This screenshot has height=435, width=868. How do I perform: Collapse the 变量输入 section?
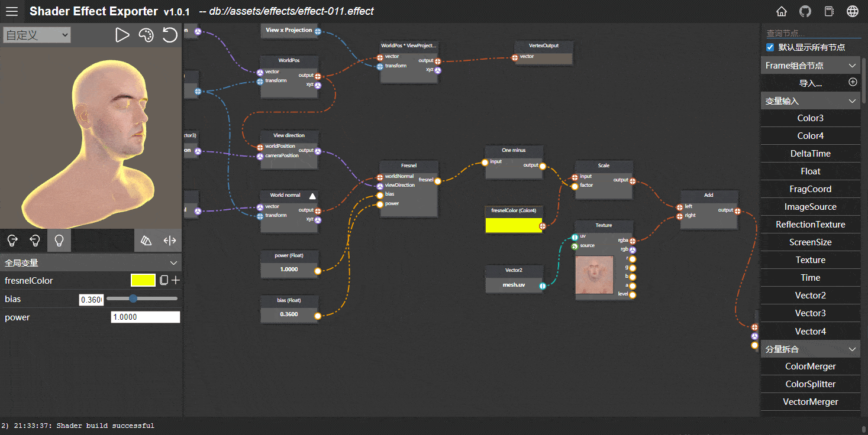pyautogui.click(x=852, y=101)
